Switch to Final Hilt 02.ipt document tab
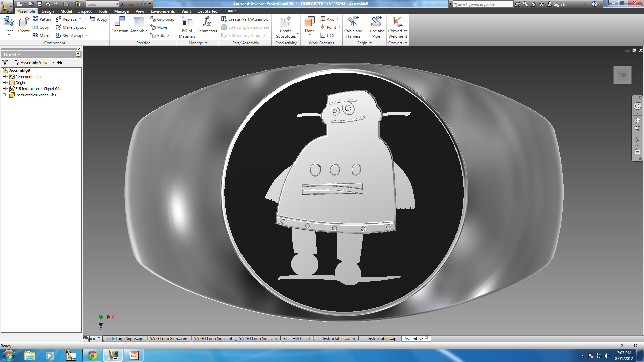Viewport: 644px width, 362px height. 297,339
